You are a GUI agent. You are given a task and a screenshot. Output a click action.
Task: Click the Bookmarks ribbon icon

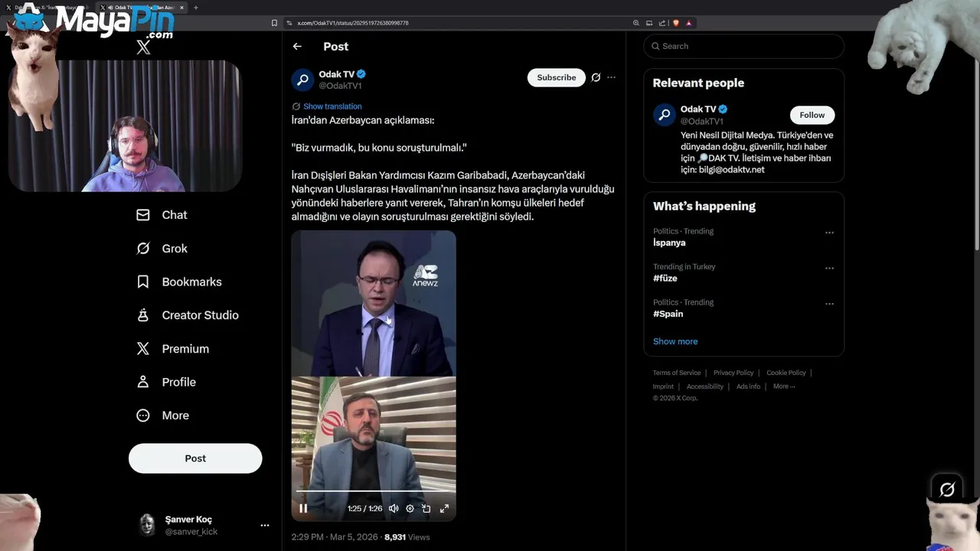[x=143, y=282]
